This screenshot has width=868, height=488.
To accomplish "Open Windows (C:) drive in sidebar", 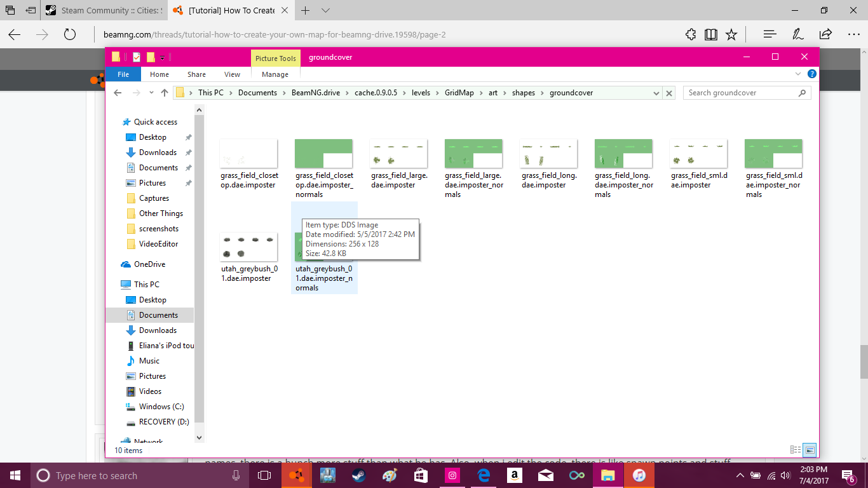I will tap(161, 407).
